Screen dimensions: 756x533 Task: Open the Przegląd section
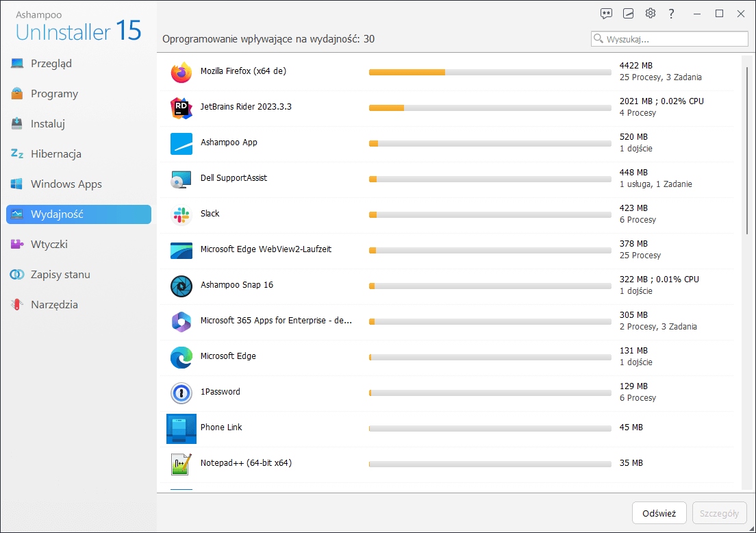pos(51,64)
